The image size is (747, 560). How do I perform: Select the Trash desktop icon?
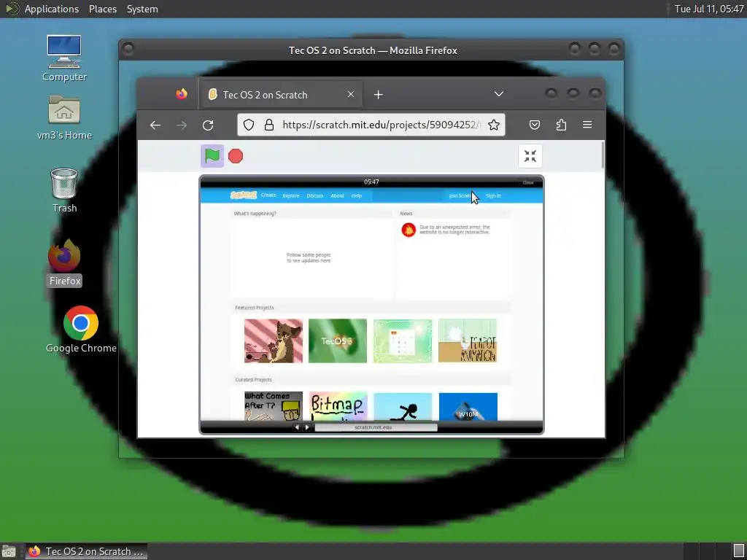(x=64, y=190)
